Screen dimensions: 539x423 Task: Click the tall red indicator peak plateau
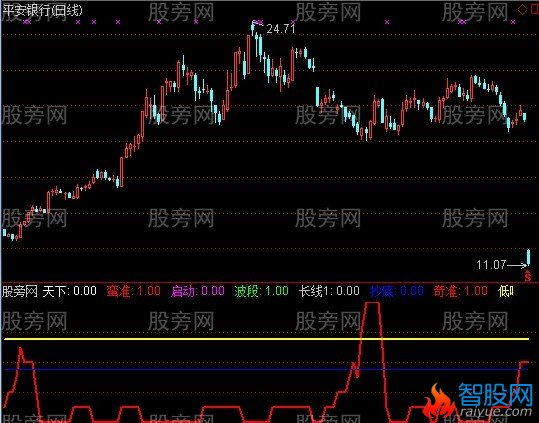tap(373, 303)
